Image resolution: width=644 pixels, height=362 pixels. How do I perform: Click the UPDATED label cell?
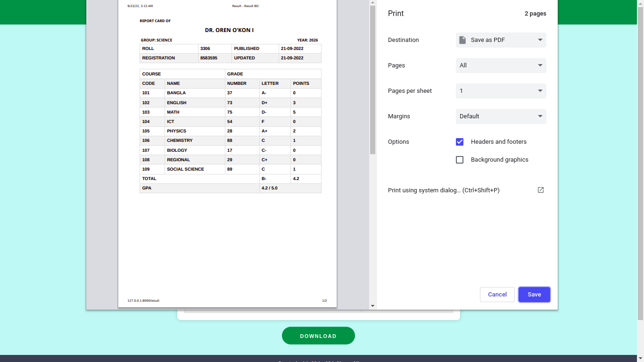255,58
